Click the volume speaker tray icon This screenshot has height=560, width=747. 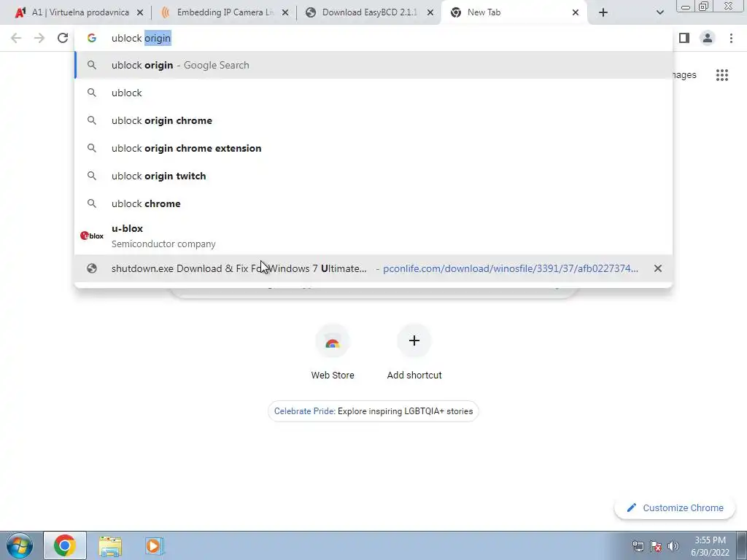[x=673, y=546]
